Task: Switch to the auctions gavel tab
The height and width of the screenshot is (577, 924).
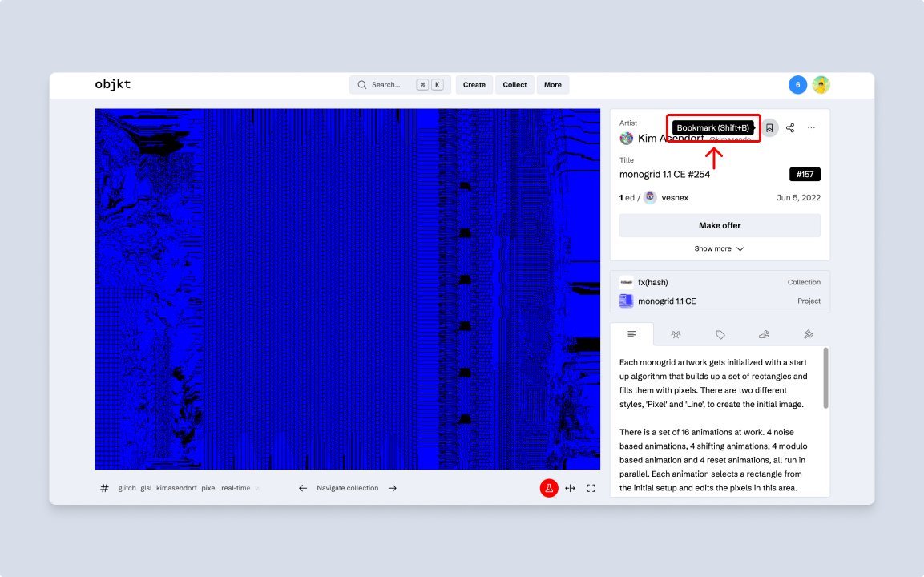Action: [x=809, y=335]
